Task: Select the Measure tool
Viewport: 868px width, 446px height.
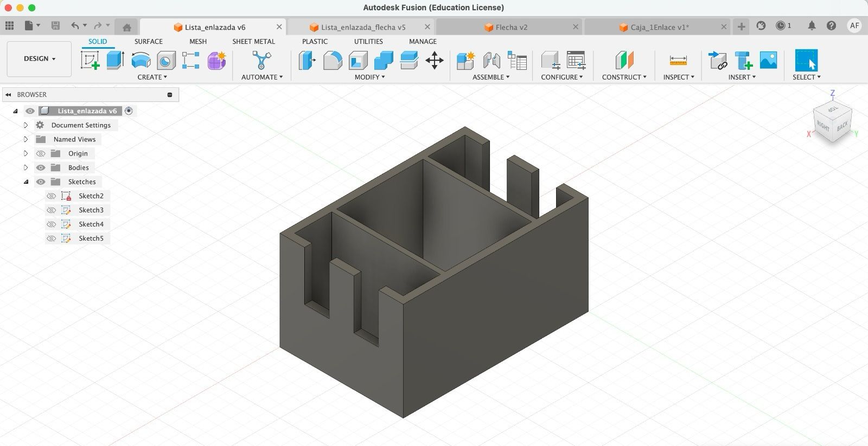Action: point(678,60)
